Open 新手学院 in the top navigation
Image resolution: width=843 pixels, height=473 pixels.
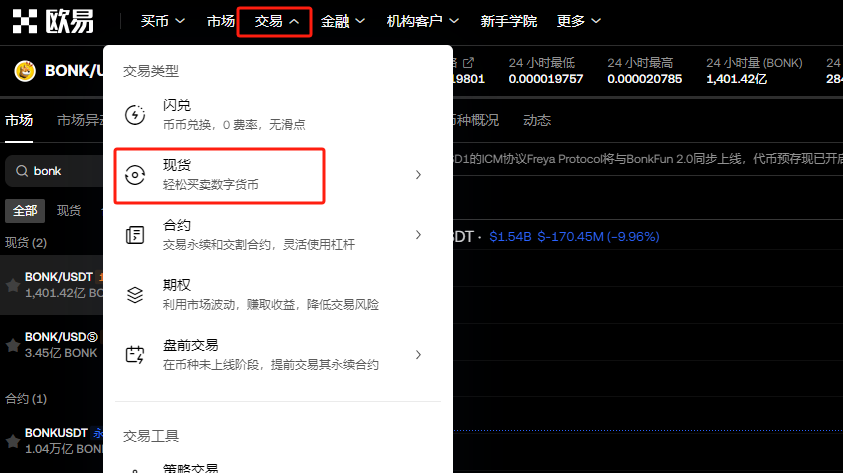click(x=509, y=21)
